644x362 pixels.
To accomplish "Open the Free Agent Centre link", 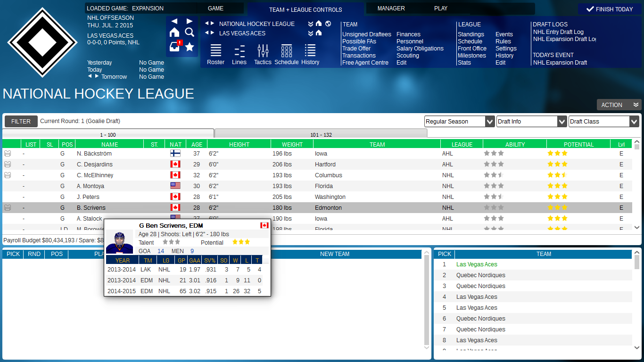I will (365, 63).
